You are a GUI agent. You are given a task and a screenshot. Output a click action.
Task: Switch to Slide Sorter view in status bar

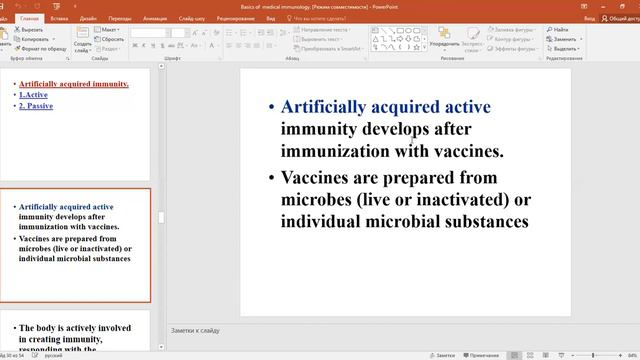pos(530,356)
